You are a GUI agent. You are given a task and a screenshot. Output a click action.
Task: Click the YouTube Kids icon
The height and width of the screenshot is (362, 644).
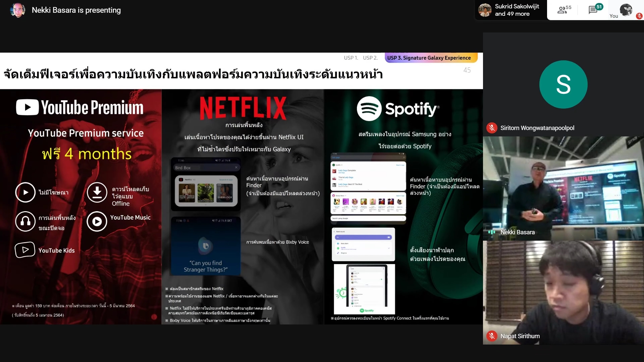coord(25,250)
